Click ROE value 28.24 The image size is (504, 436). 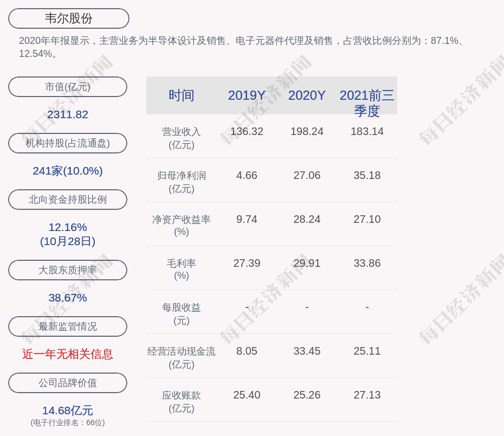tap(307, 219)
